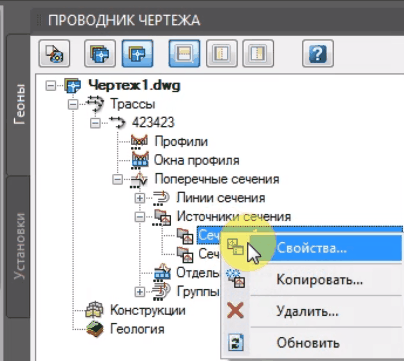Viewport: 404px width, 361px height.
Task: Click the Окна профиля icon
Action: pyautogui.click(x=140, y=160)
